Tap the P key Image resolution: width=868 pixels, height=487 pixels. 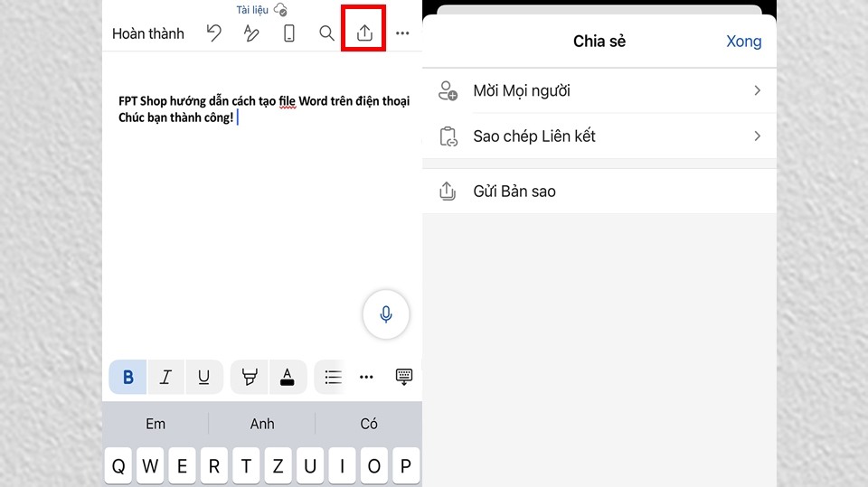(x=406, y=466)
